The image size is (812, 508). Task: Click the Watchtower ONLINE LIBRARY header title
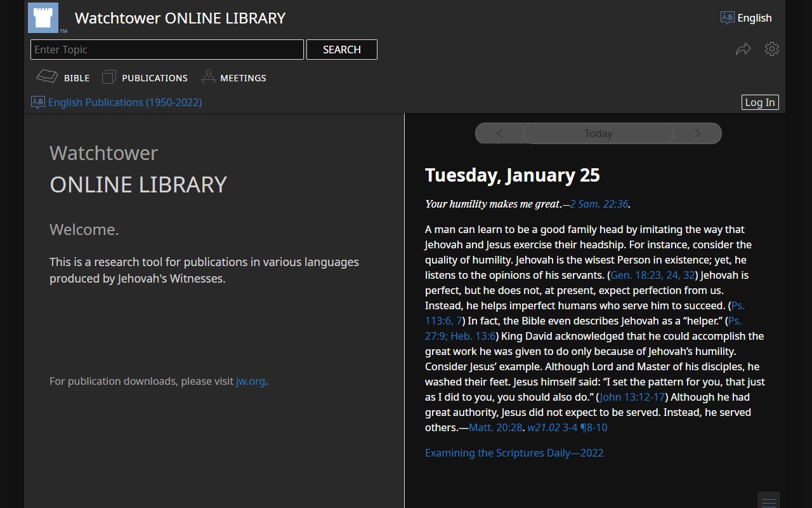click(x=180, y=18)
